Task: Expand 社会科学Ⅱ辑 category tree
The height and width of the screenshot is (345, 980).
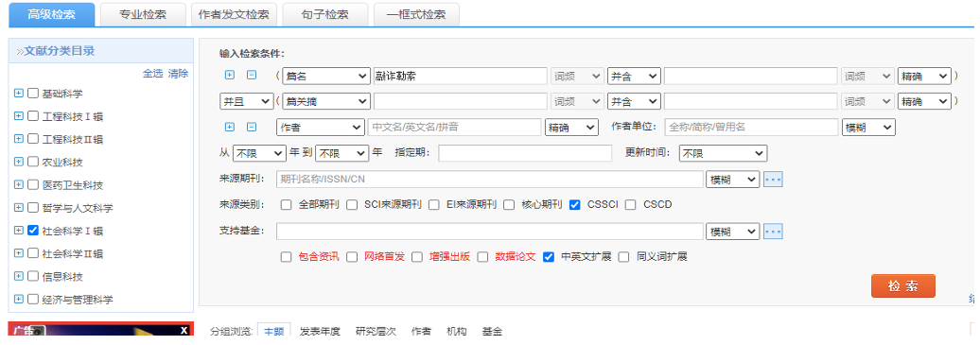Action: (18, 253)
